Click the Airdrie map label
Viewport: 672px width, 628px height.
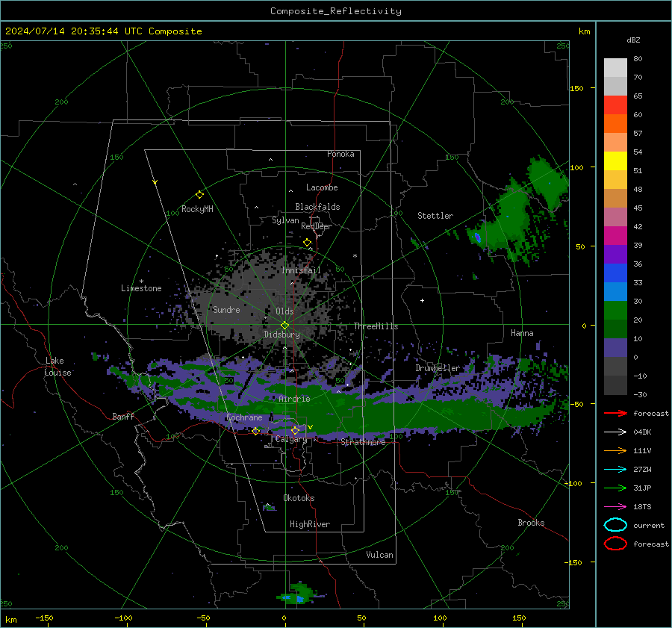click(294, 399)
